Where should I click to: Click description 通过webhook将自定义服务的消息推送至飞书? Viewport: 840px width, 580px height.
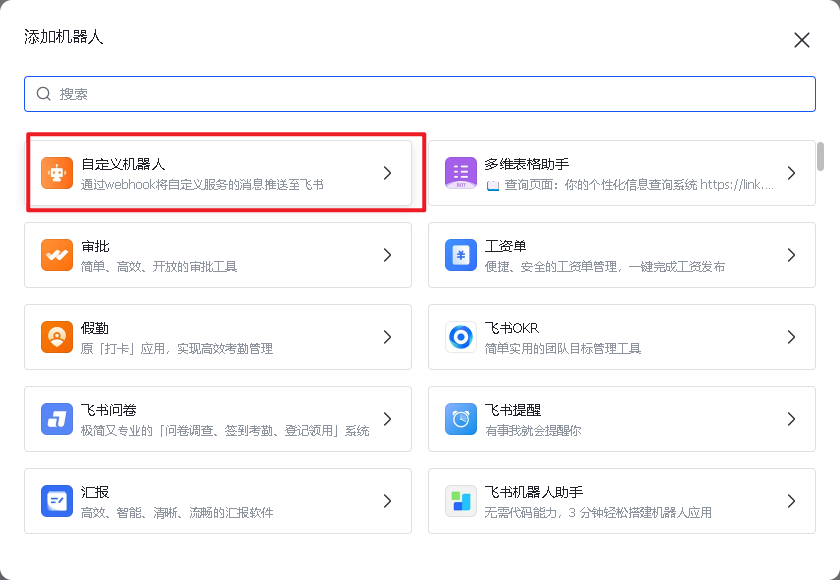coord(202,185)
